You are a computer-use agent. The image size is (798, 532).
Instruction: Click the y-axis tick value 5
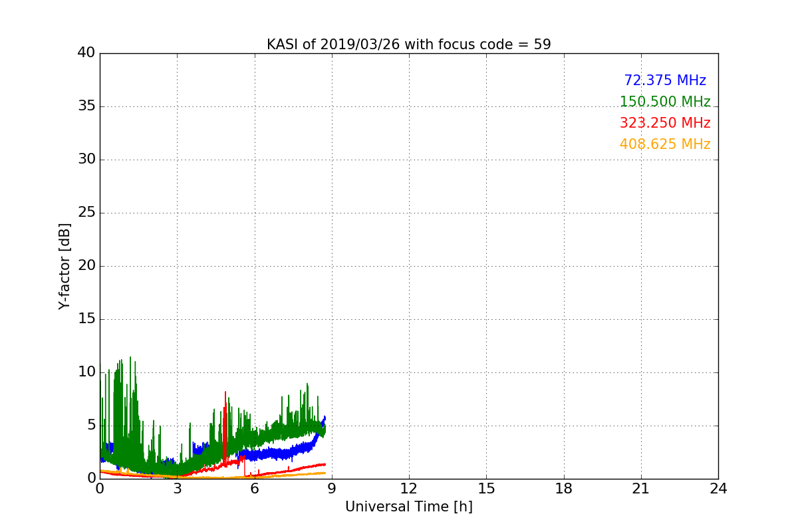(x=91, y=425)
